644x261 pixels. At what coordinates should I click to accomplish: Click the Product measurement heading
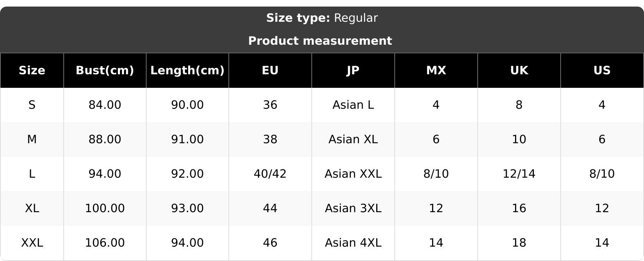tap(320, 41)
